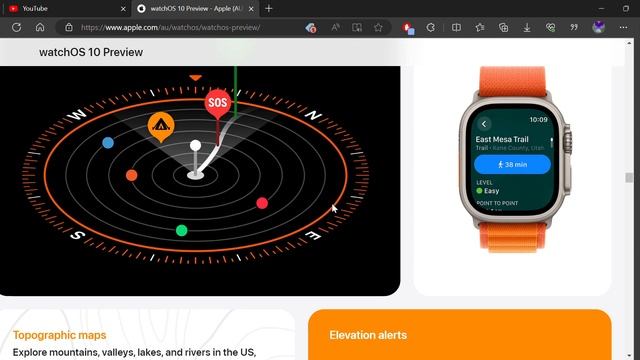Screen dimensions: 640x360
Task: Restore down the browser window
Action: pyautogui.click(x=626, y=9)
